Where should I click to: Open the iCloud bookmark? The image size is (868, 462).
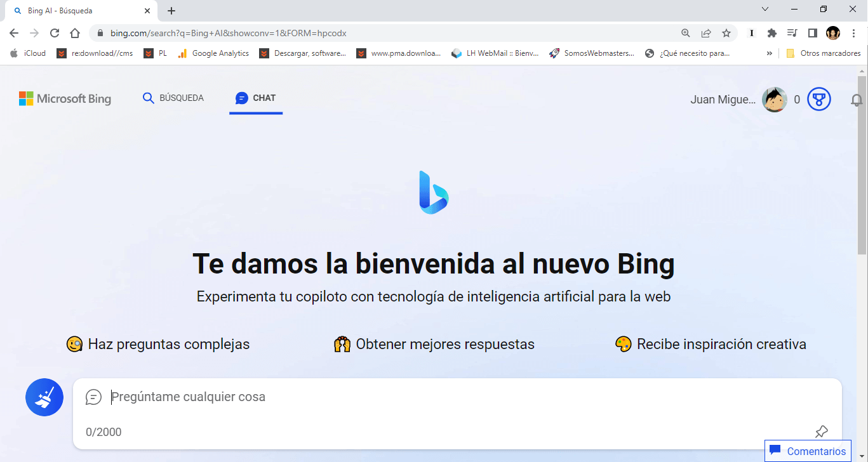pos(28,53)
